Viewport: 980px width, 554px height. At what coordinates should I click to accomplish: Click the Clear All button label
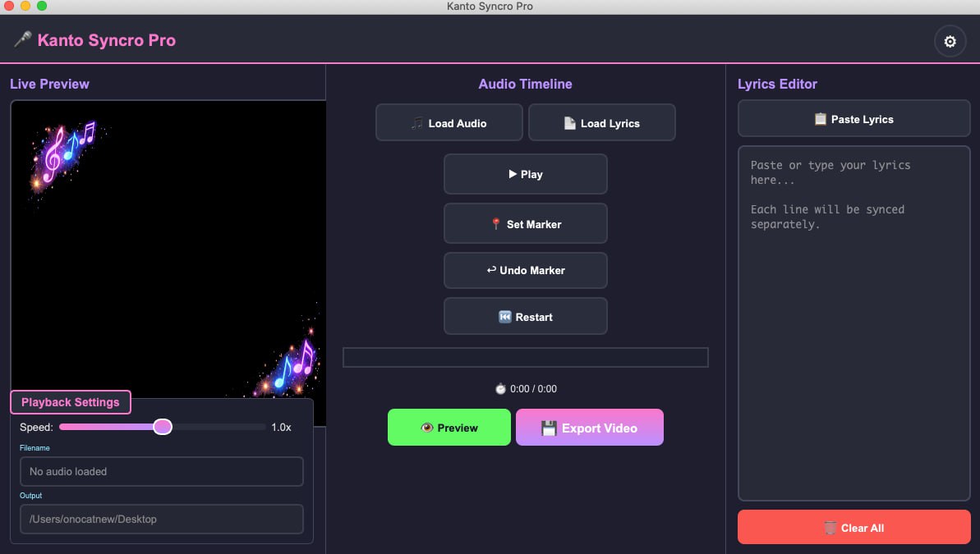click(863, 528)
